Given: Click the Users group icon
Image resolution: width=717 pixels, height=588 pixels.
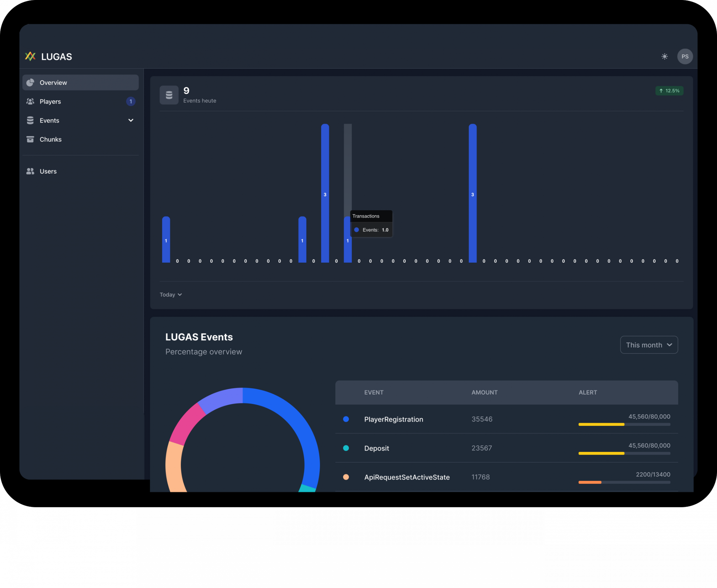Looking at the screenshot, I should pyautogui.click(x=30, y=171).
